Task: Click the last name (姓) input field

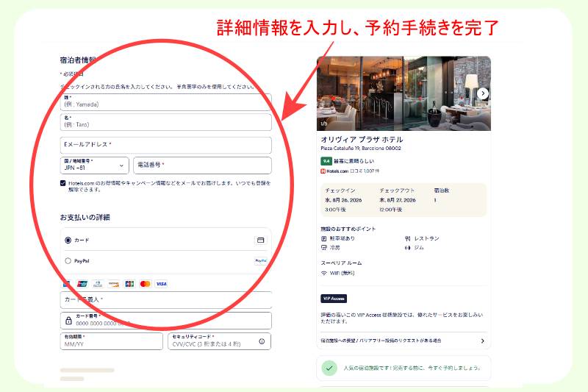Action: click(x=166, y=102)
